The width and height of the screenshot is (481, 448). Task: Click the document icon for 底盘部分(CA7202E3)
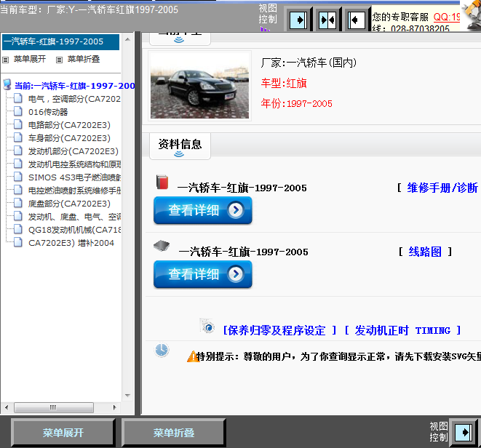18,203
